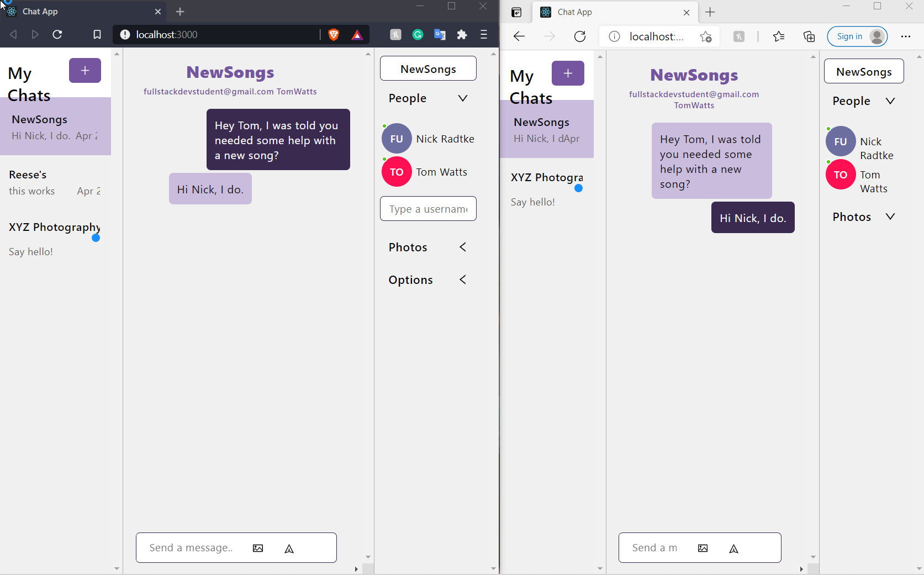Click NewSongs title field in Brave settings panel

(x=428, y=68)
